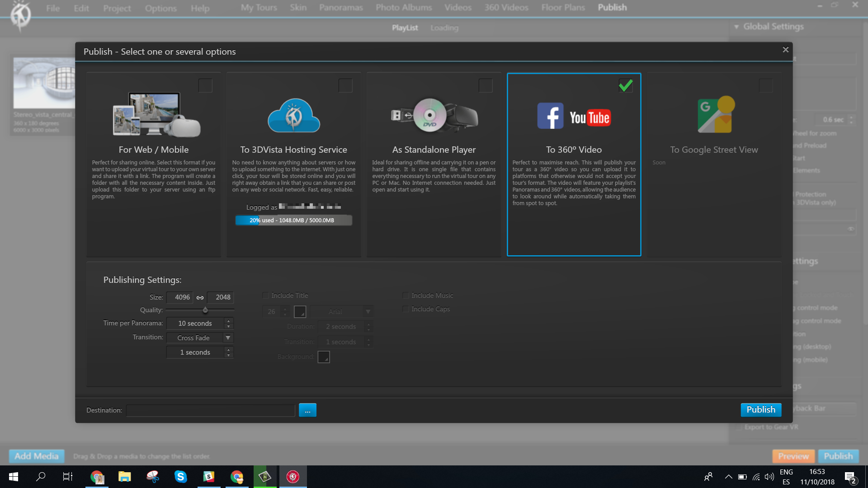
Task: Click the YouTube logo icon
Action: pyautogui.click(x=590, y=117)
